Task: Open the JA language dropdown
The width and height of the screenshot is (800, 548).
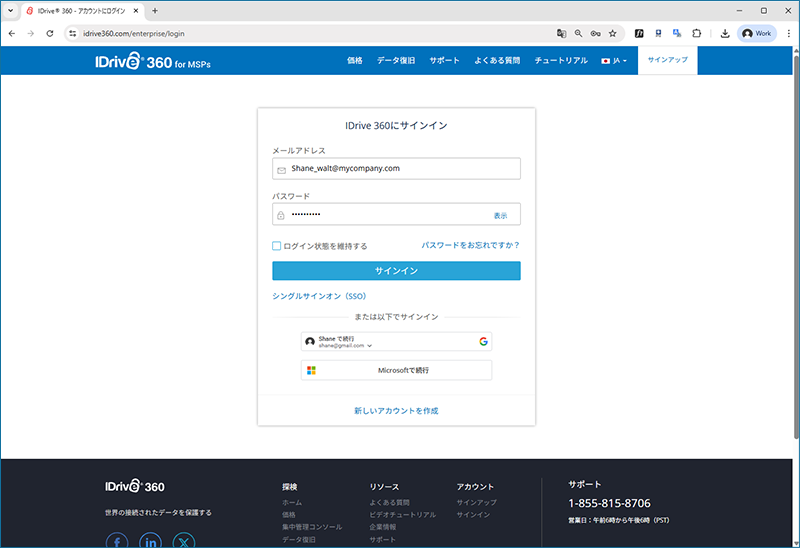Action: pyautogui.click(x=614, y=61)
